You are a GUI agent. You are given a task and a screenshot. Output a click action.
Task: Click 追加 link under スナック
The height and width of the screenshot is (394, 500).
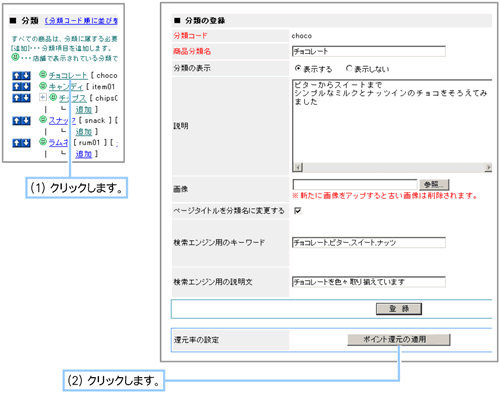pyautogui.click(x=84, y=132)
